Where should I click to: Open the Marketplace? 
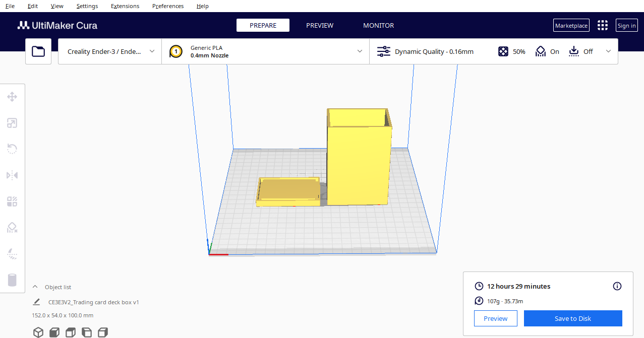pyautogui.click(x=571, y=26)
